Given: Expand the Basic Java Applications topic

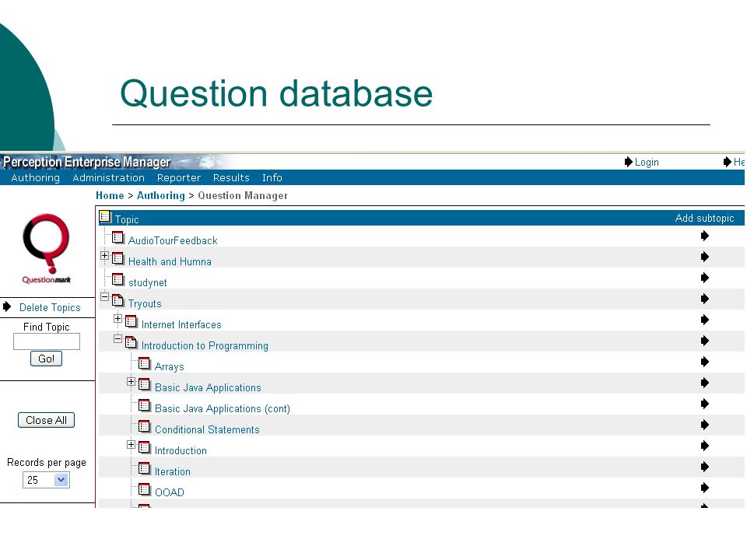Looking at the screenshot, I should (132, 381).
